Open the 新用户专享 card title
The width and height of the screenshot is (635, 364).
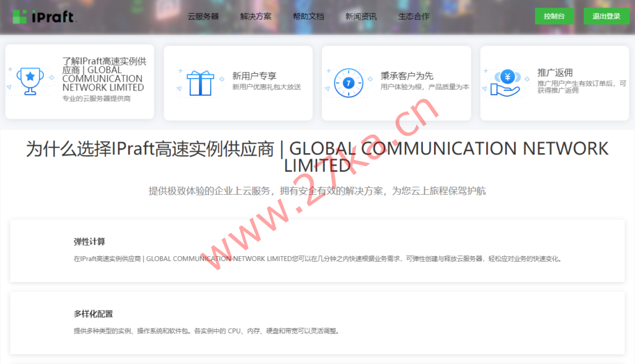point(254,76)
